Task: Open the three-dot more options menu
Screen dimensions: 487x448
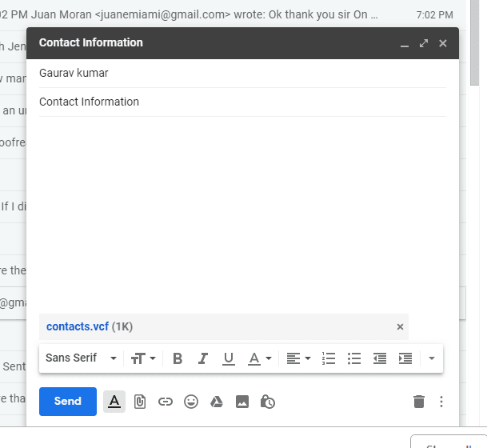Action: (441, 402)
